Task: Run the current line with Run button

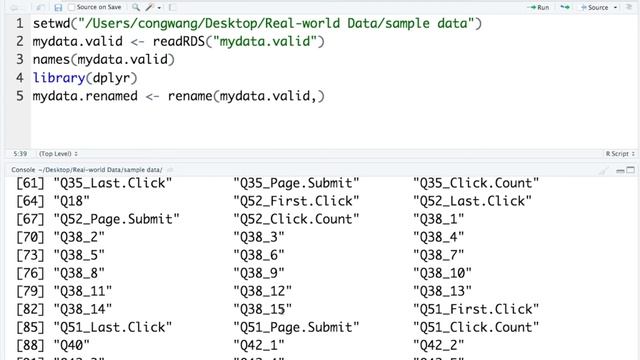Action: (538, 7)
